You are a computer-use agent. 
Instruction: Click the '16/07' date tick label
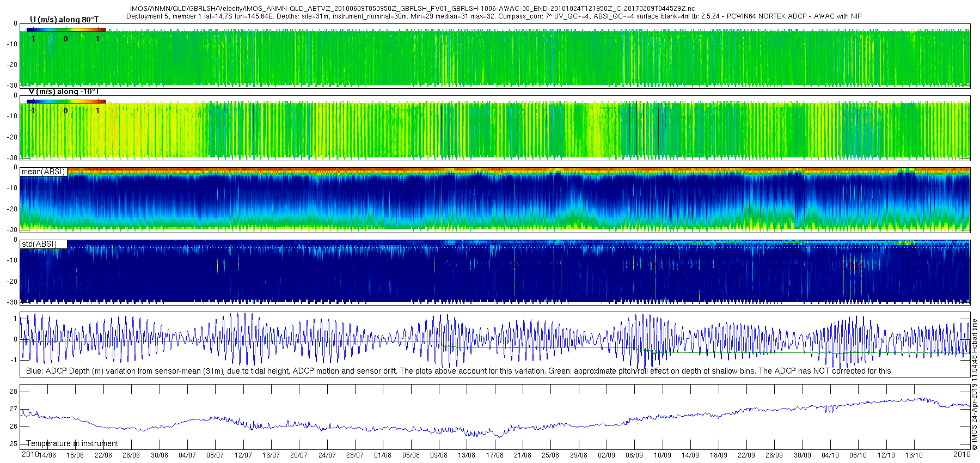[x=271, y=455]
